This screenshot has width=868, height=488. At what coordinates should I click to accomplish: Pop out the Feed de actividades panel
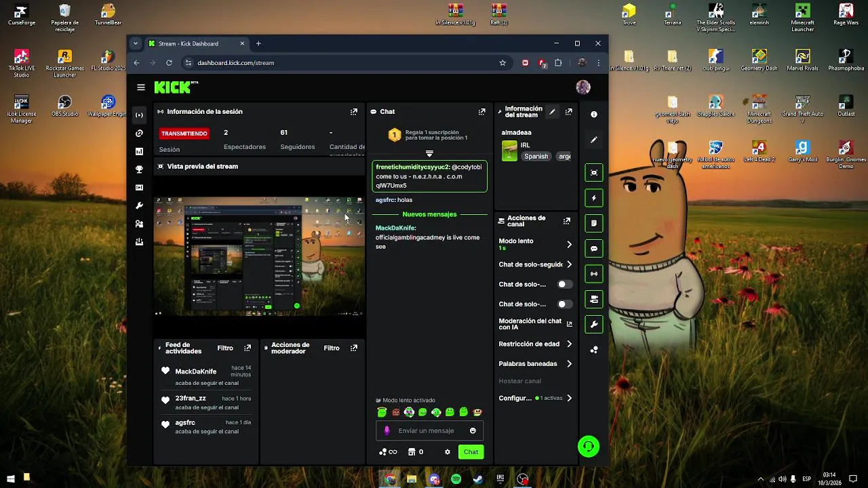248,348
